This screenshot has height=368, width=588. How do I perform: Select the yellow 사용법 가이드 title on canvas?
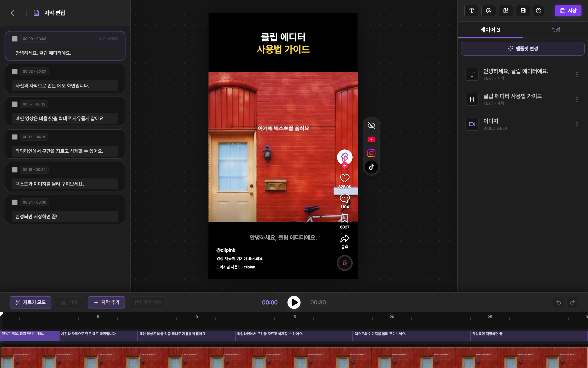click(x=283, y=49)
